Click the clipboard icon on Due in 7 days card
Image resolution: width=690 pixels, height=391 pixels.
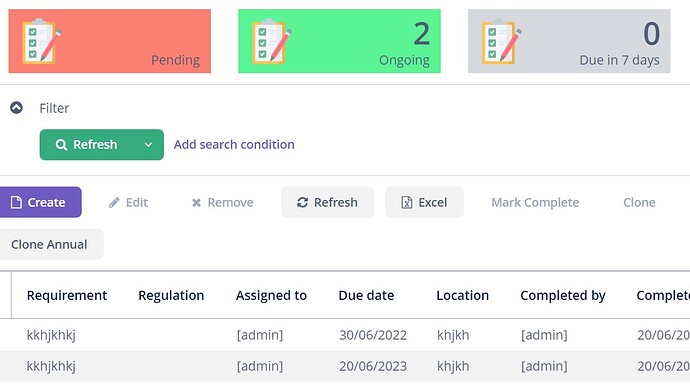[502, 41]
